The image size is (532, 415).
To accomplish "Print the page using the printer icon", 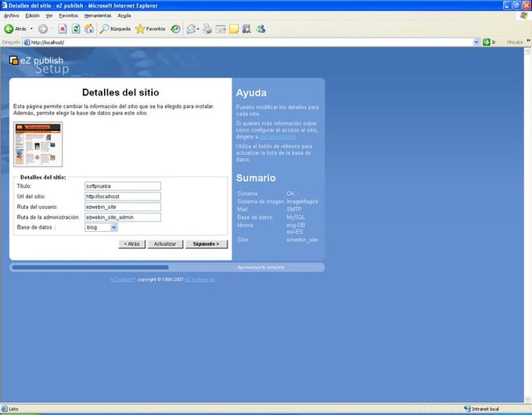I will 207,29.
